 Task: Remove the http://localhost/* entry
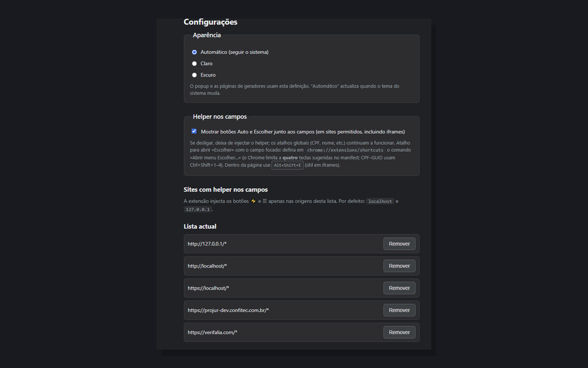click(399, 266)
